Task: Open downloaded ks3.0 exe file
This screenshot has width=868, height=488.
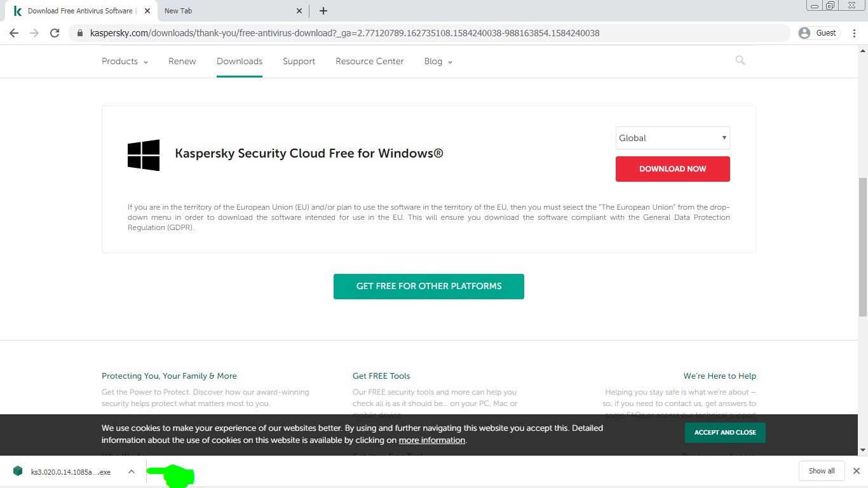Action: (x=62, y=471)
